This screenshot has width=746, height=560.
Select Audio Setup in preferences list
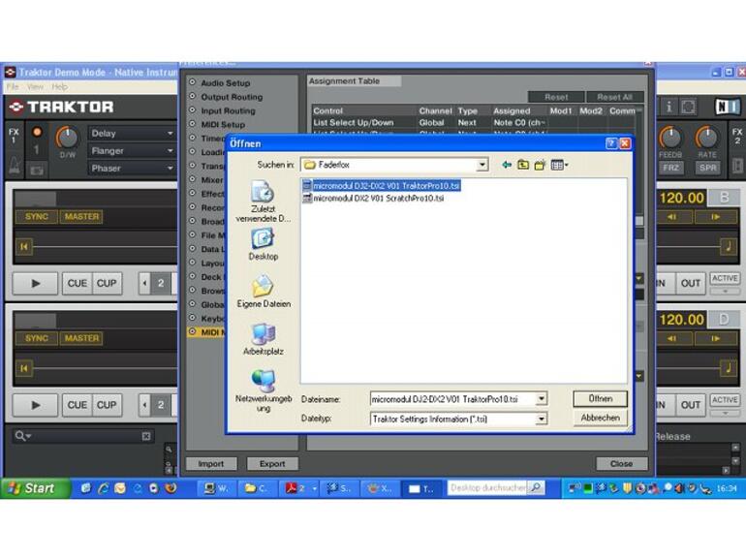[225, 83]
